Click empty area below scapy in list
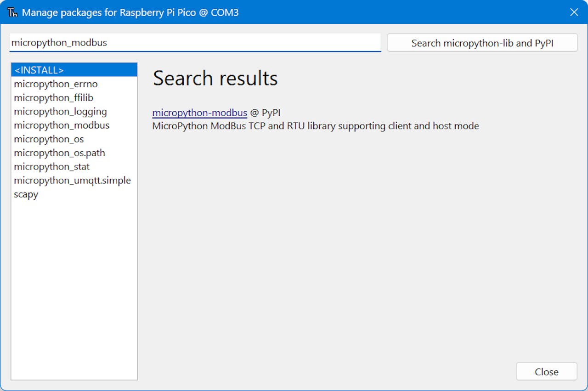Screen dimensions: 588x391 point(73,285)
